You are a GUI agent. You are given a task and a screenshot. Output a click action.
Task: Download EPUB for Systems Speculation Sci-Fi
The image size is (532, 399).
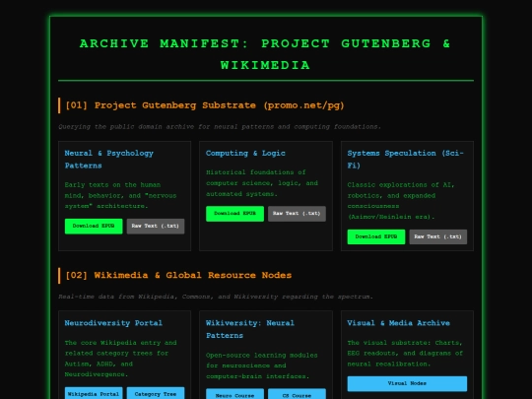[376, 236]
